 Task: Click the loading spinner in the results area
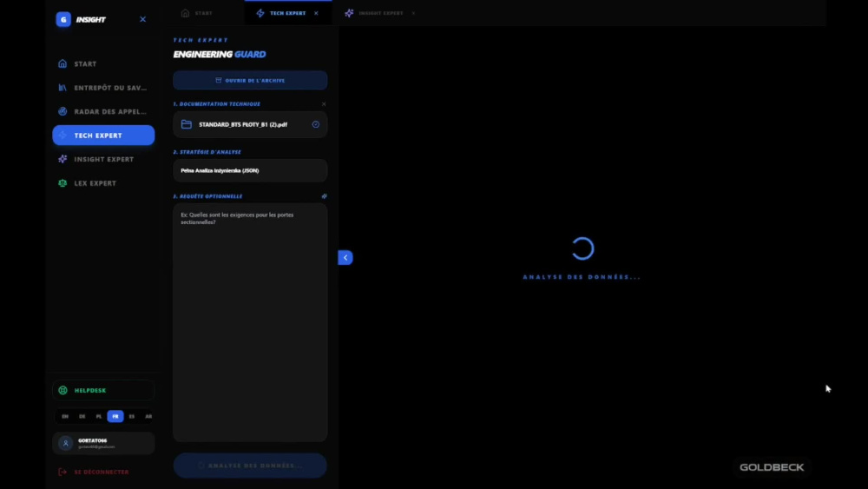[x=582, y=248]
